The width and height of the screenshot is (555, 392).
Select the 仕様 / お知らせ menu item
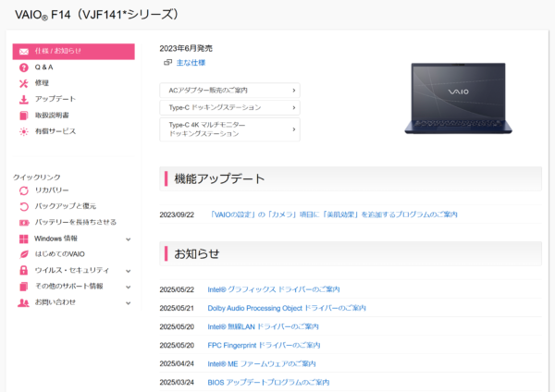point(74,51)
